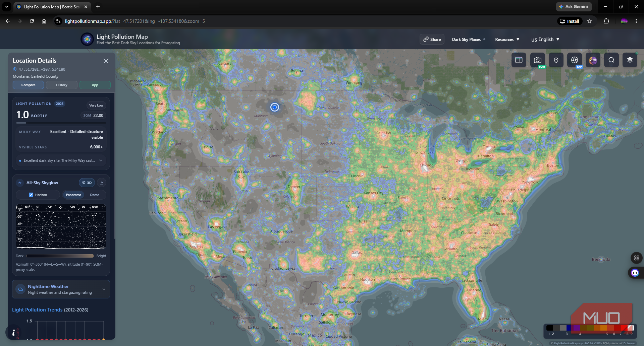The height and width of the screenshot is (346, 644).
Task: Go back in browser history
Action: pos(8,21)
